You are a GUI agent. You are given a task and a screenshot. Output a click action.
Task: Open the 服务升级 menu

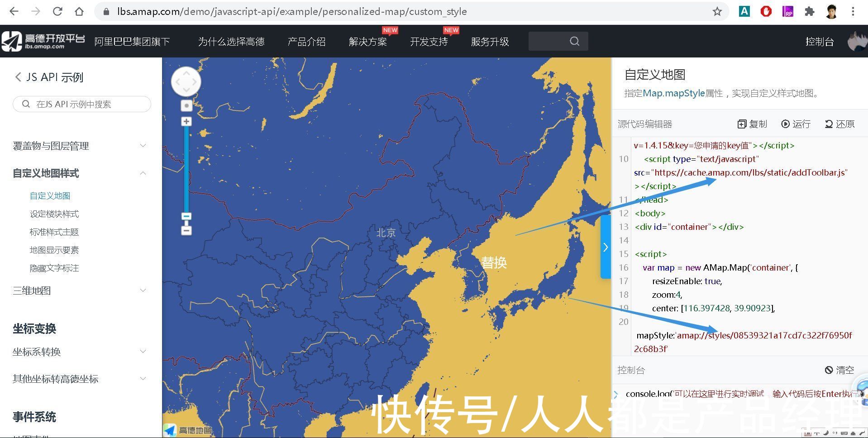pyautogui.click(x=490, y=42)
